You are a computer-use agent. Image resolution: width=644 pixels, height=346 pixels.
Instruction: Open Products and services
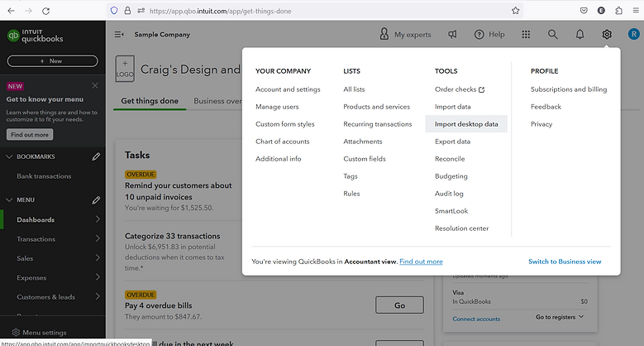coord(377,107)
